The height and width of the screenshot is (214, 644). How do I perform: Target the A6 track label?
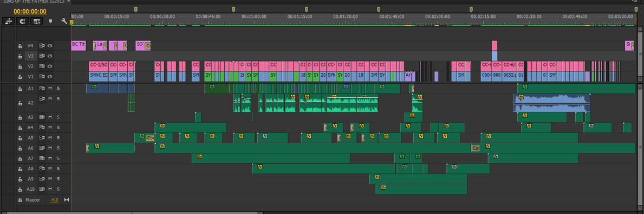(x=30, y=148)
